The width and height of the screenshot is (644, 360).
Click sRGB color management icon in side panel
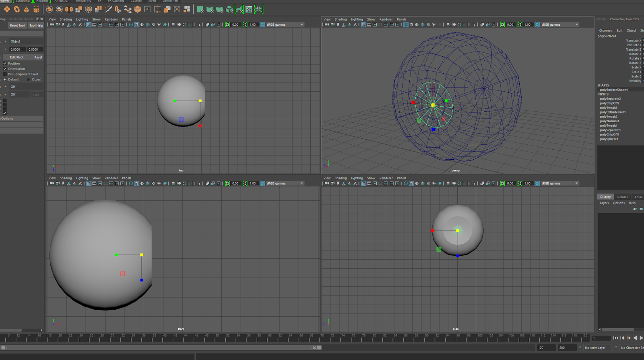(537, 183)
